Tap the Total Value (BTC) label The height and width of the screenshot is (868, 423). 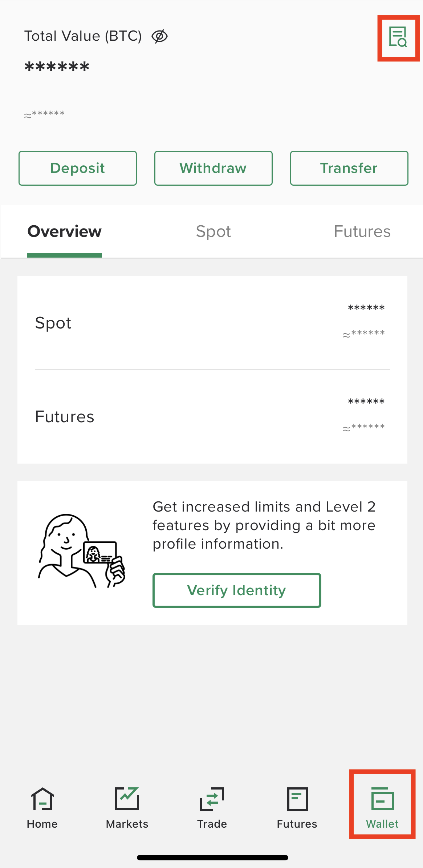[x=83, y=36]
